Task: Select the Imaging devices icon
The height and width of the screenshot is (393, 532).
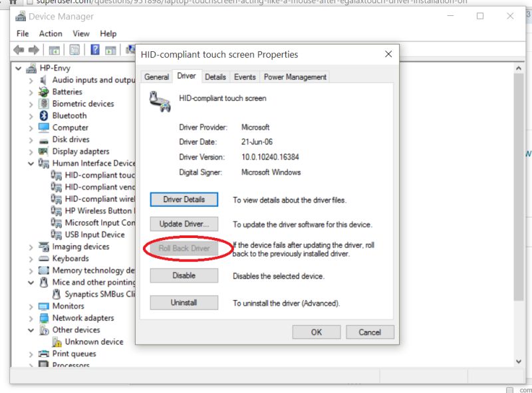Action: (x=44, y=247)
